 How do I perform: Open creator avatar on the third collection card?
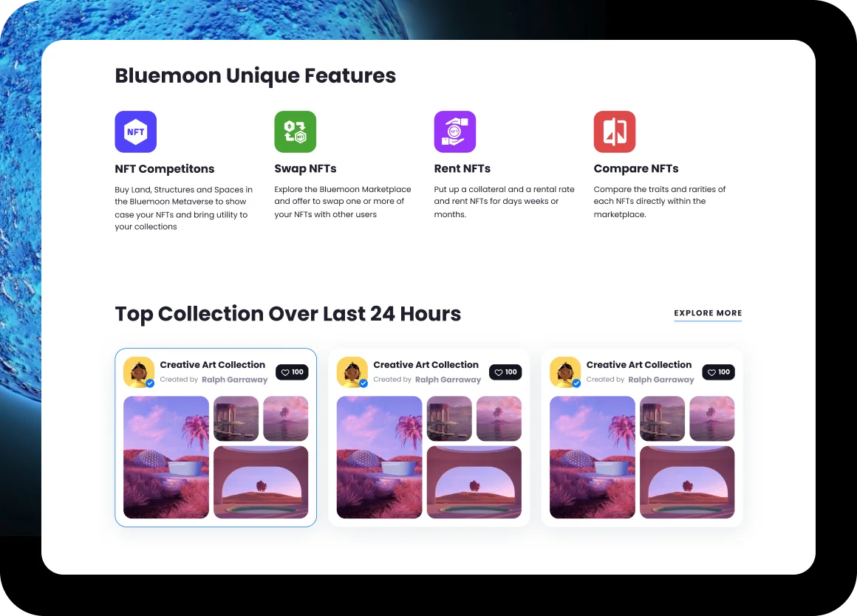[565, 372]
